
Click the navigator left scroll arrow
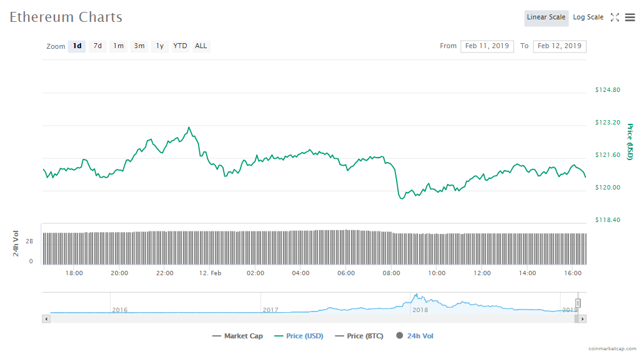click(46, 319)
